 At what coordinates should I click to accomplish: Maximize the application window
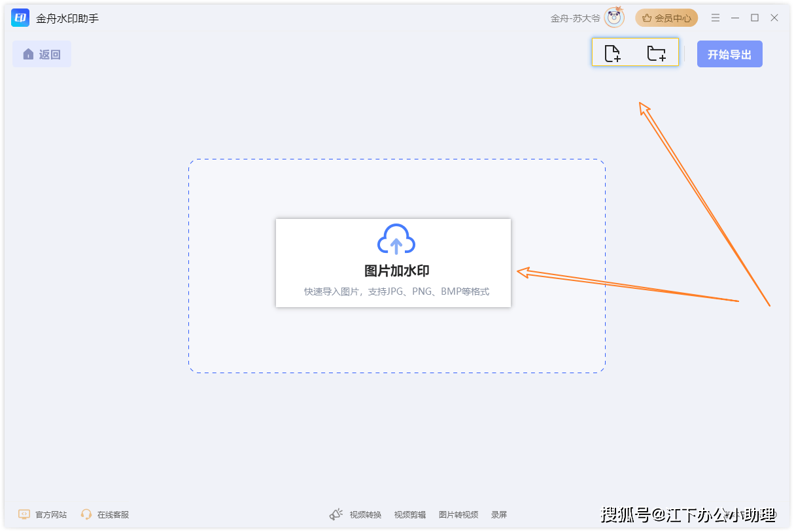(755, 18)
